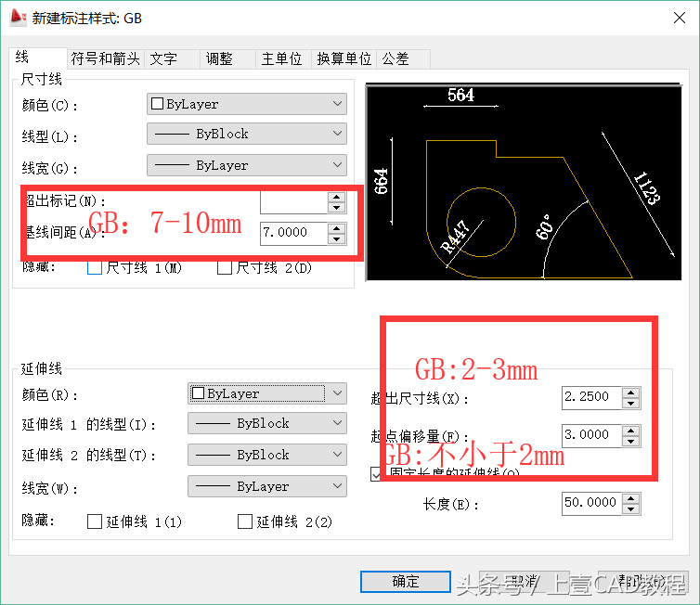This screenshot has height=605, width=700.
Task: Open the 文字 tab
Action: [173, 58]
